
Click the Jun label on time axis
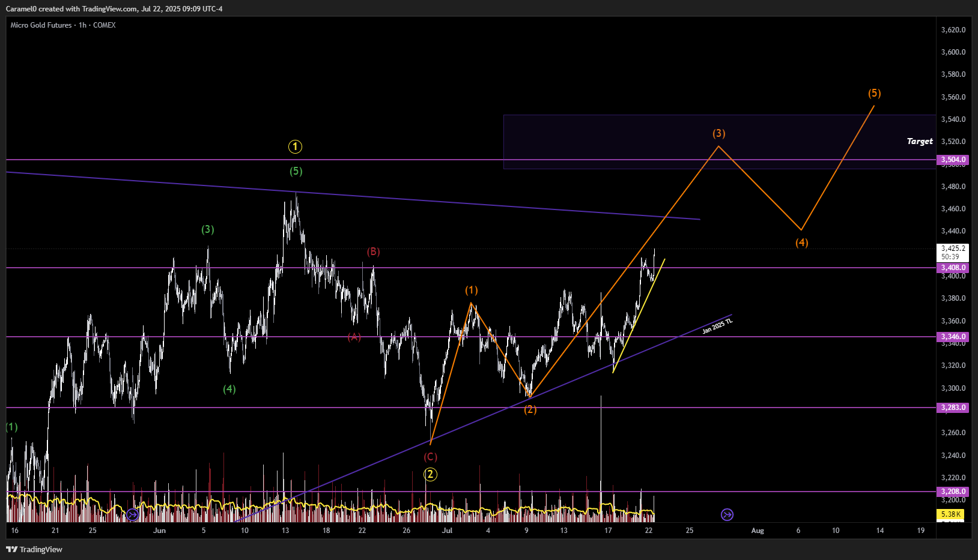coord(159,531)
